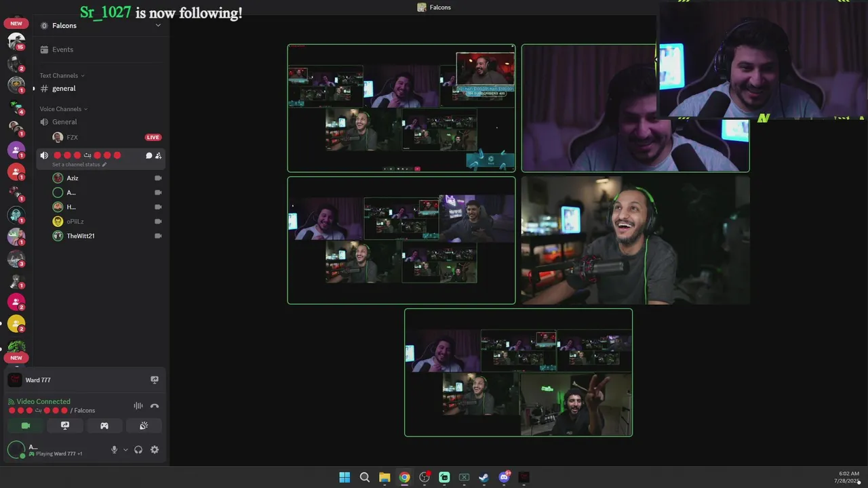Open Google Chrome from the taskbar
The image size is (868, 488).
pos(404,477)
